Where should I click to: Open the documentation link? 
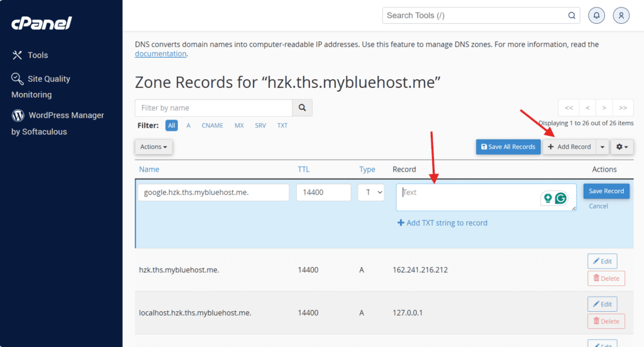[160, 54]
